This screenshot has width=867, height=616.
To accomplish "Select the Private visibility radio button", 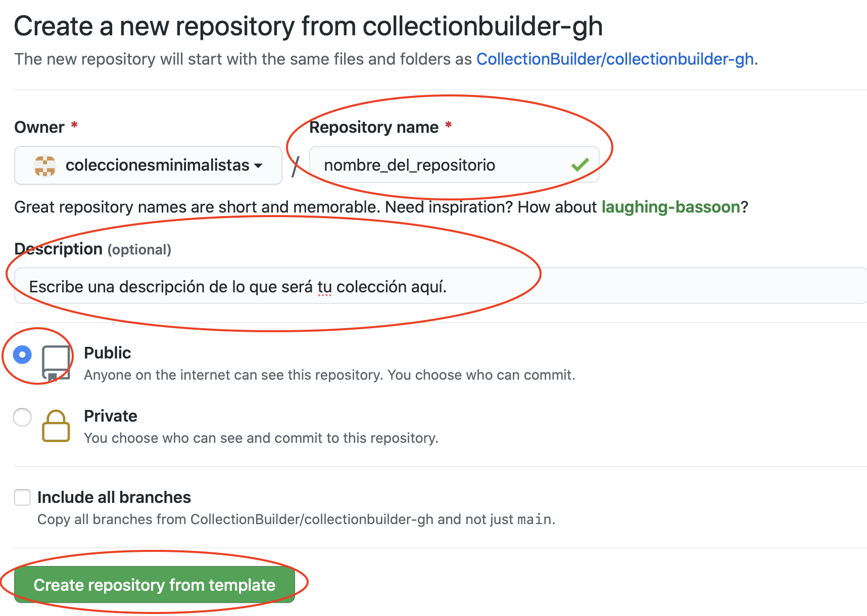I will [x=22, y=418].
